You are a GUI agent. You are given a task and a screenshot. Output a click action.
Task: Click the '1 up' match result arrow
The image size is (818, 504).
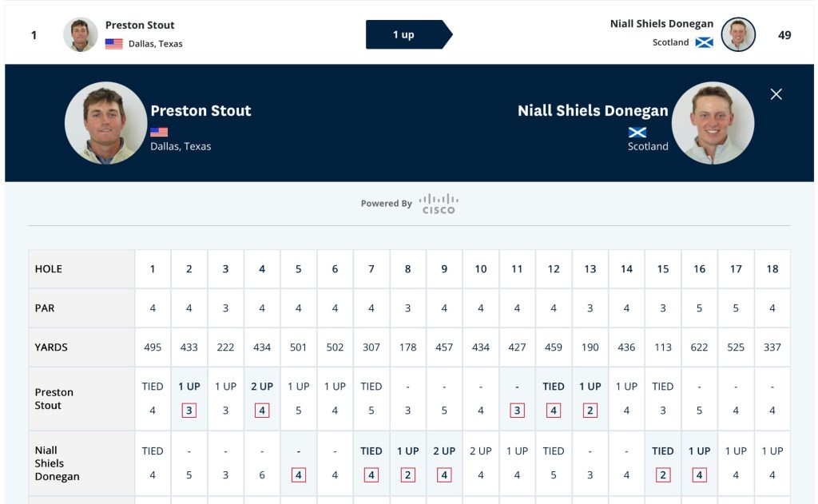click(x=408, y=34)
